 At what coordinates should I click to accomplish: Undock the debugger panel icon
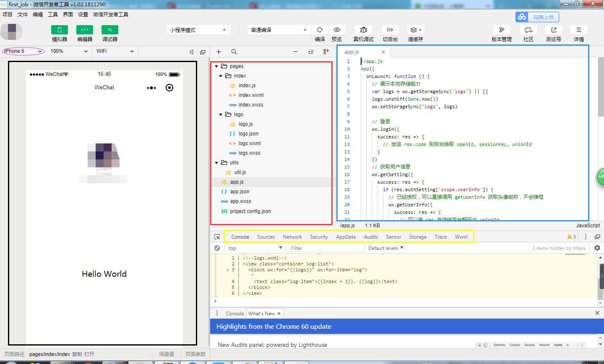click(597, 237)
